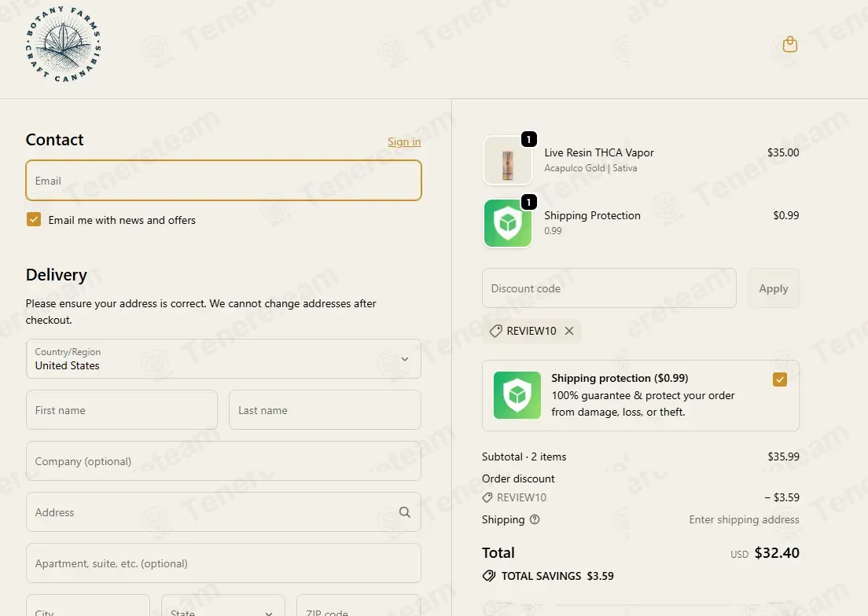Screen dimensions: 868x616
Task: Click the $35.00 item price
Action: [783, 152]
